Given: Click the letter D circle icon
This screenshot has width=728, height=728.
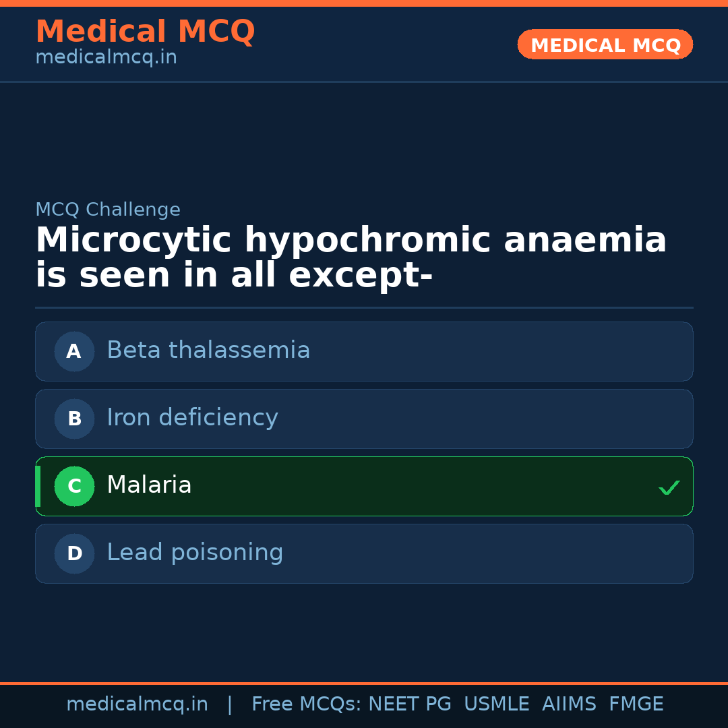Looking at the screenshot, I should click(74, 553).
